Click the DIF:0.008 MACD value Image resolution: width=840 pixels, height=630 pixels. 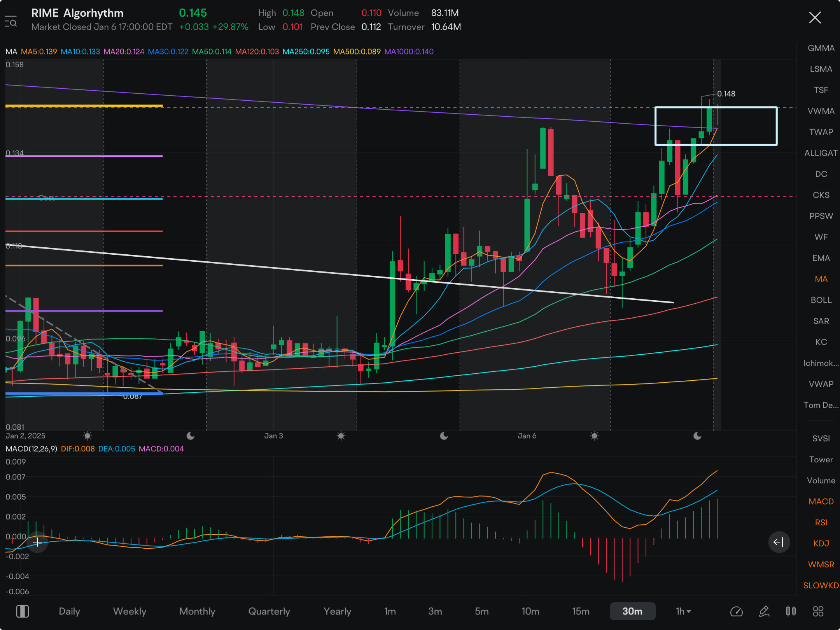point(78,449)
